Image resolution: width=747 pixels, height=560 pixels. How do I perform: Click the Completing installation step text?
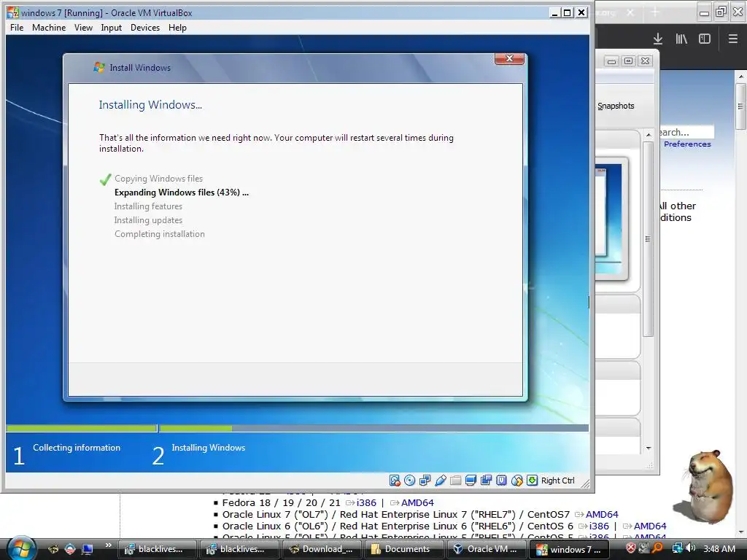160,234
